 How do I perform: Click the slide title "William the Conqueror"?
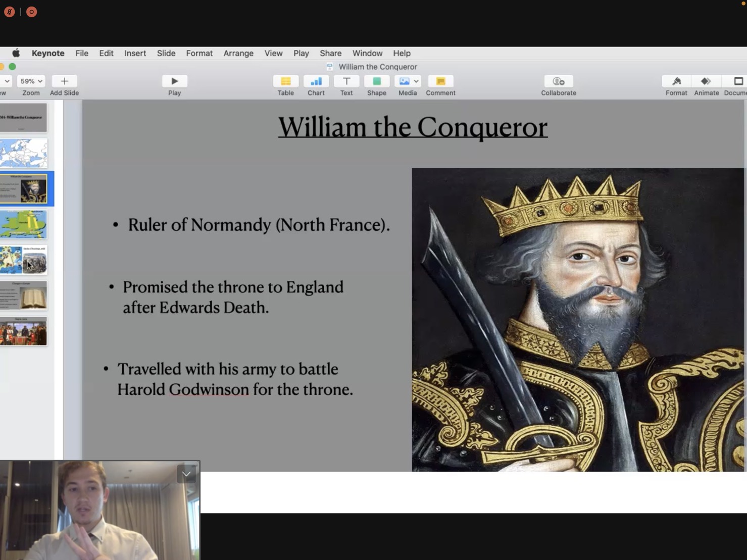click(413, 127)
